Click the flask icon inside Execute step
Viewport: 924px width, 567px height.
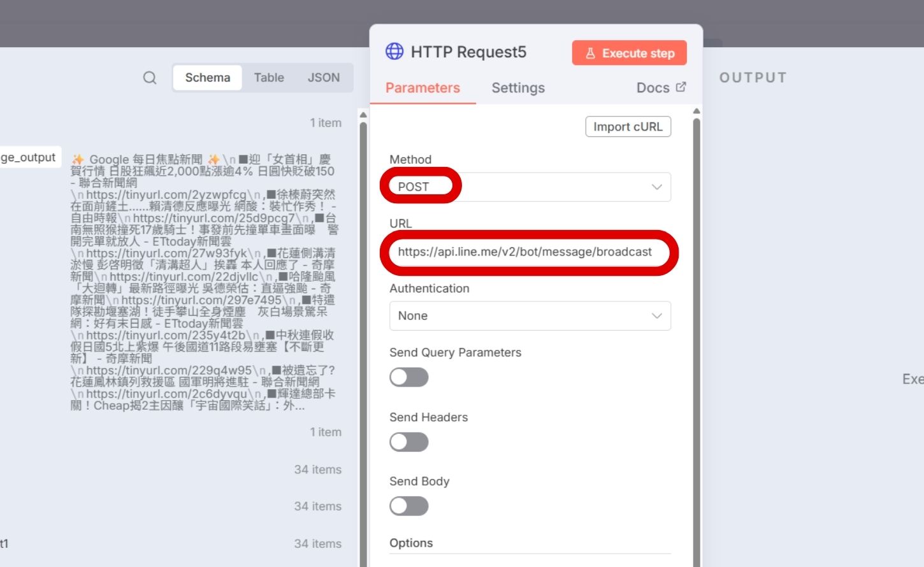coord(591,53)
